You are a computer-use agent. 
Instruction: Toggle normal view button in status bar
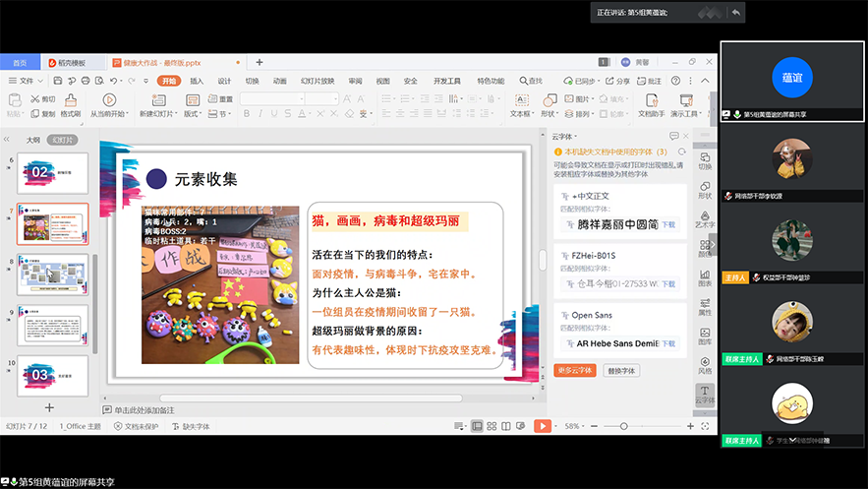tap(477, 426)
